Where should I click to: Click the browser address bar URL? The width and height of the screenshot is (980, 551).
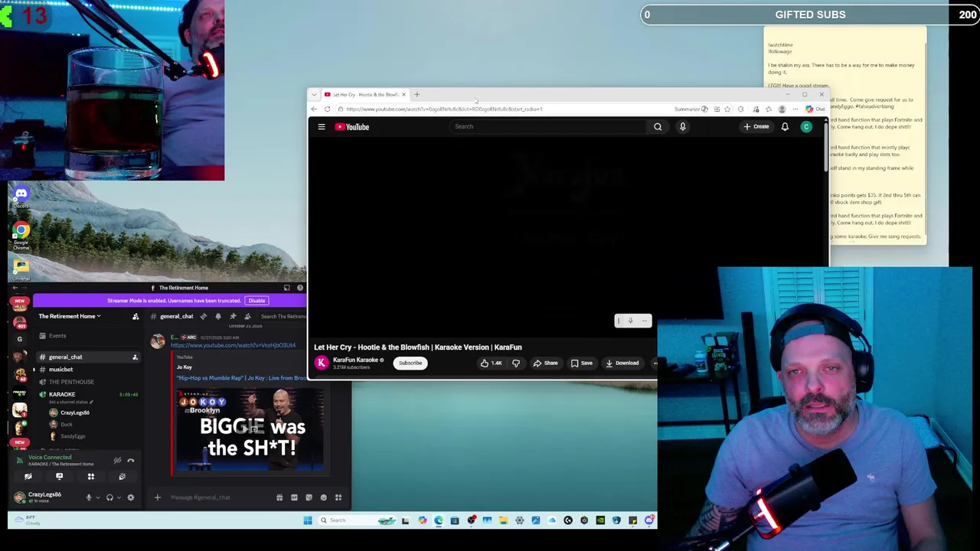pyautogui.click(x=444, y=109)
